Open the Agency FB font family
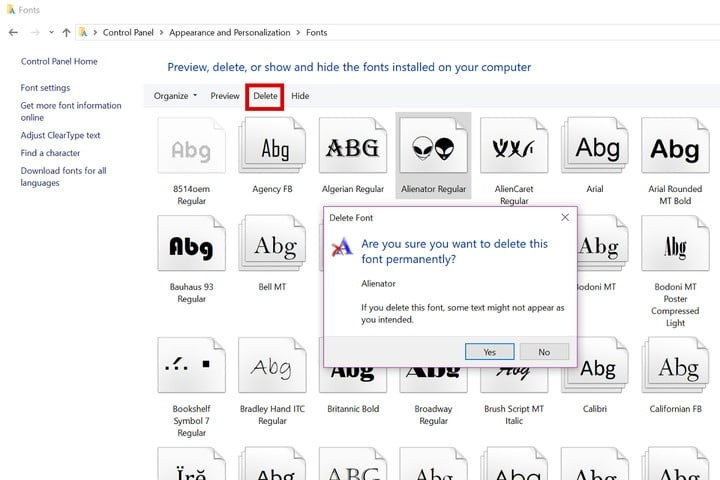This screenshot has height=480, width=720. point(272,146)
